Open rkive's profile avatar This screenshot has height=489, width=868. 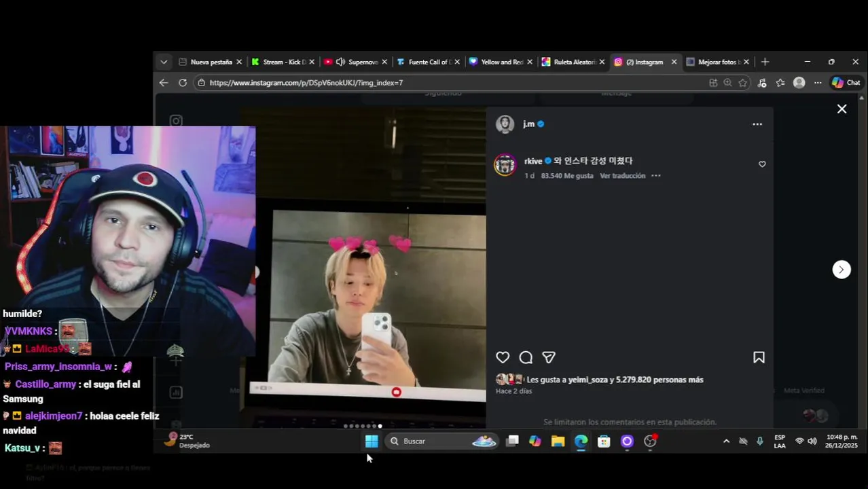(505, 164)
